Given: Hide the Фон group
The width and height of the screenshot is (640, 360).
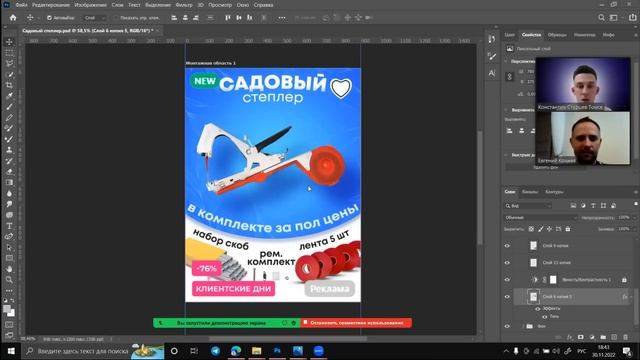Looking at the screenshot, I should pyautogui.click(x=507, y=326).
